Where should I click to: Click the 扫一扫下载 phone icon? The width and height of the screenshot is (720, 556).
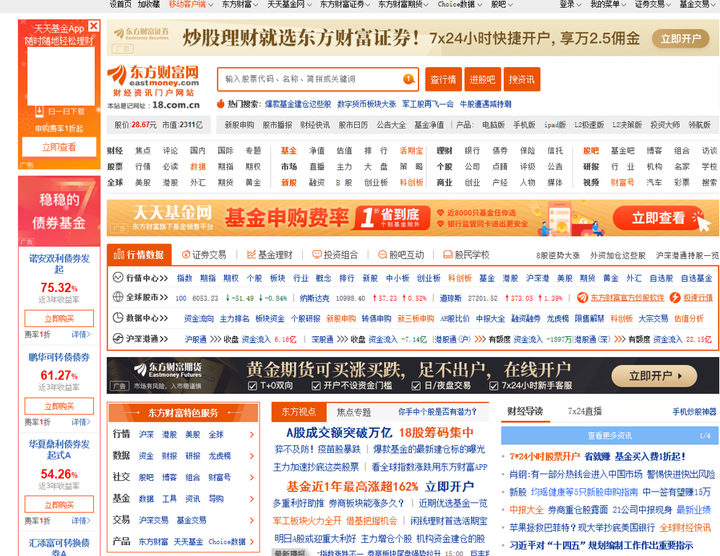click(39, 111)
